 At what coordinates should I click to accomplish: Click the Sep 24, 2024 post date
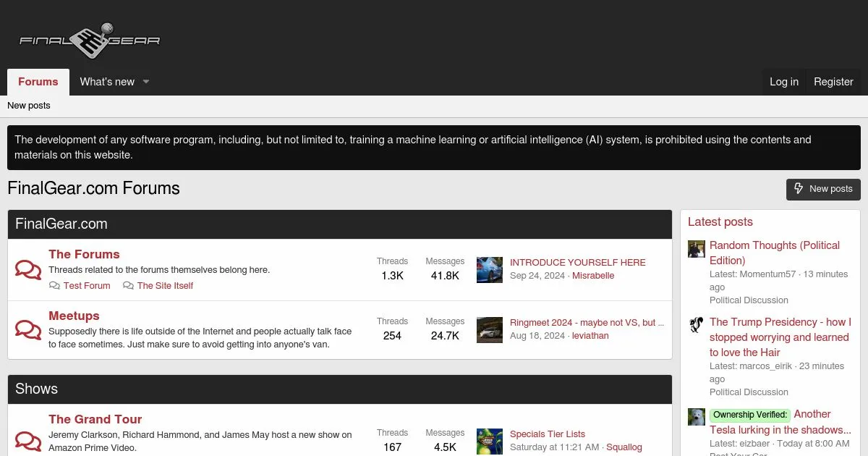tap(537, 276)
